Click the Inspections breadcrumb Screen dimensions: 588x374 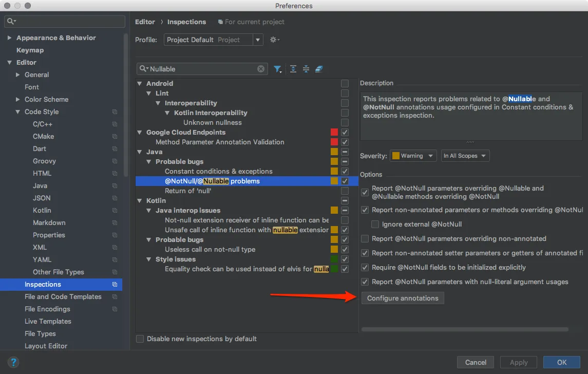[x=186, y=22]
